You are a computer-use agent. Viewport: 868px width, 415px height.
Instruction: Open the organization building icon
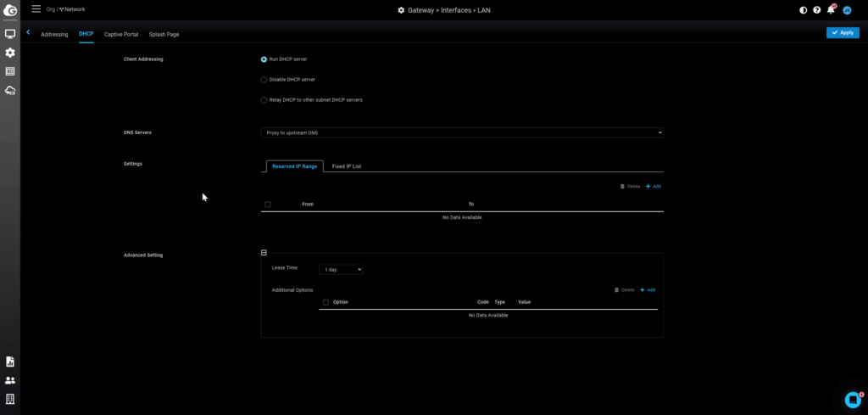pos(10,399)
